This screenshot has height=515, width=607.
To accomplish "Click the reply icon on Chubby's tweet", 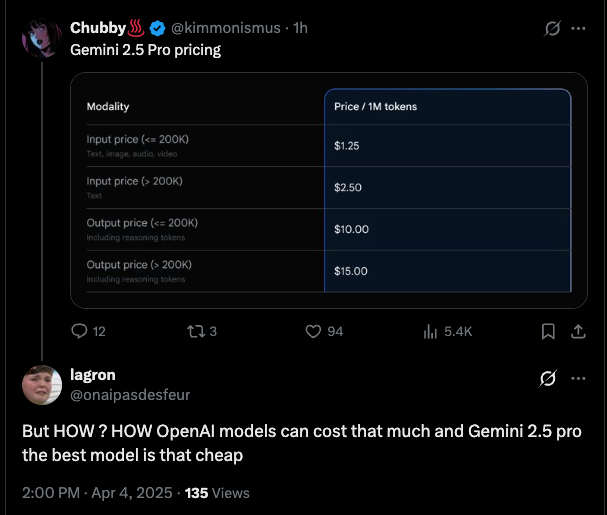I will coord(79,331).
